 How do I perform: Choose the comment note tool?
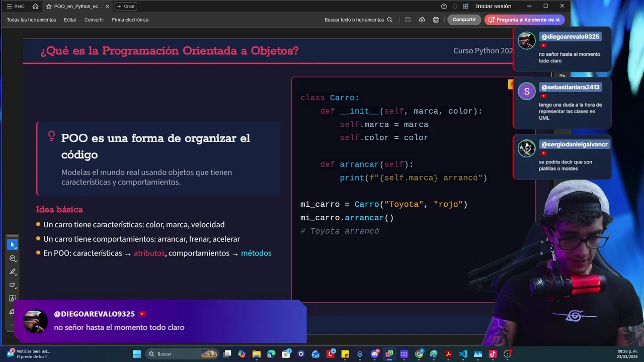(13, 258)
